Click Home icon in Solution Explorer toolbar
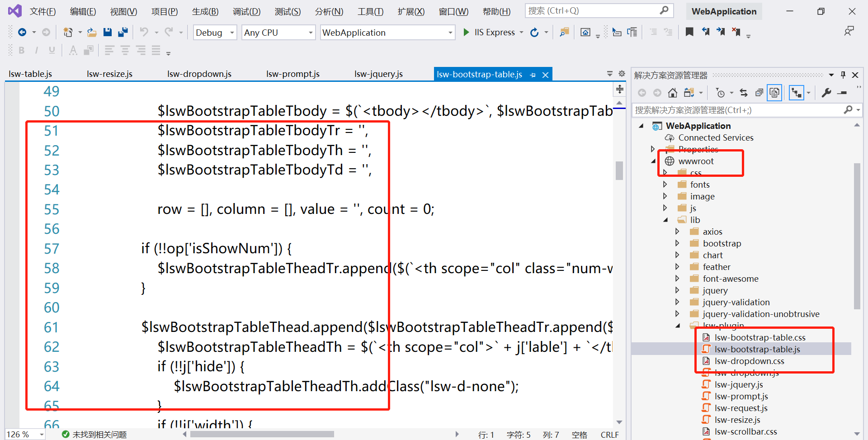 (x=673, y=93)
